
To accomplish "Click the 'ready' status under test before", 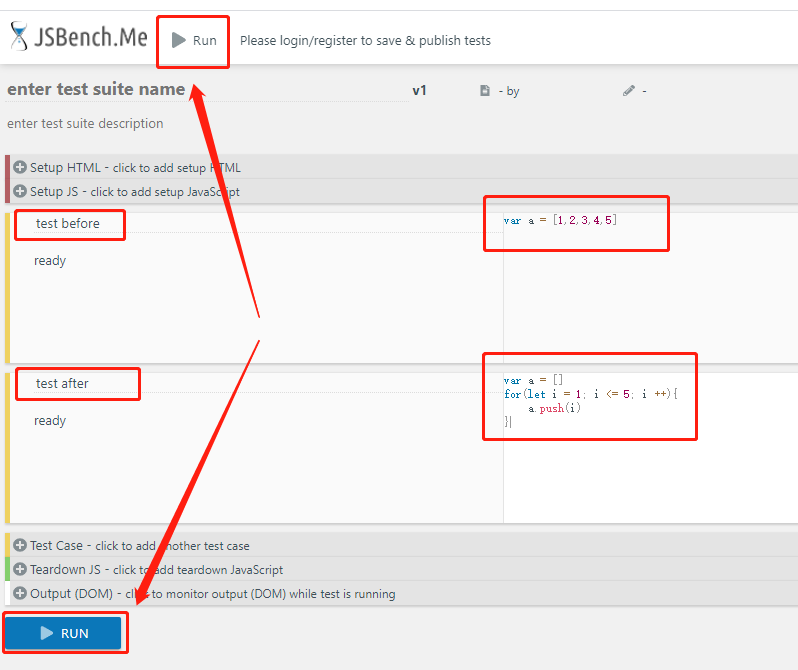I will pyautogui.click(x=50, y=261).
